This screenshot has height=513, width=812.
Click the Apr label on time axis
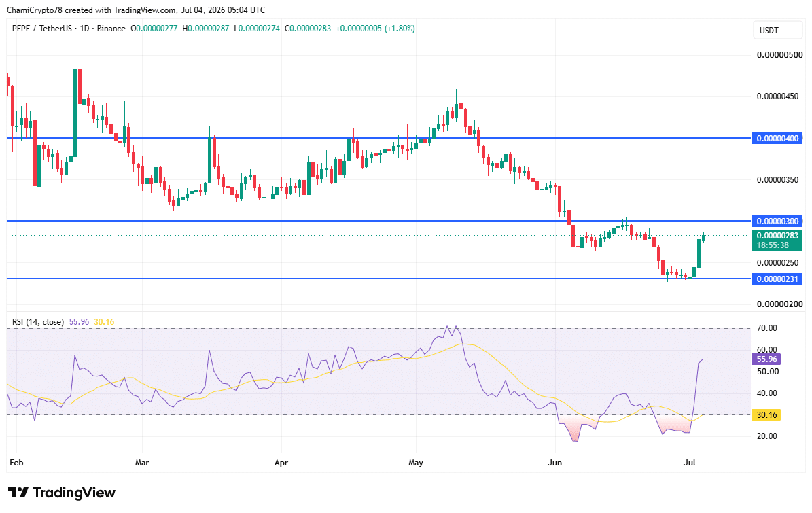pyautogui.click(x=281, y=462)
